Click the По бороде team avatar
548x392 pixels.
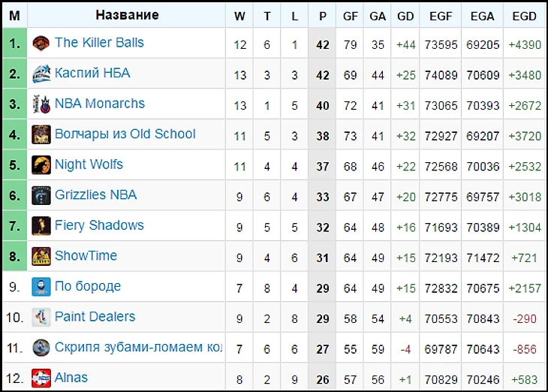pyautogui.click(x=41, y=287)
